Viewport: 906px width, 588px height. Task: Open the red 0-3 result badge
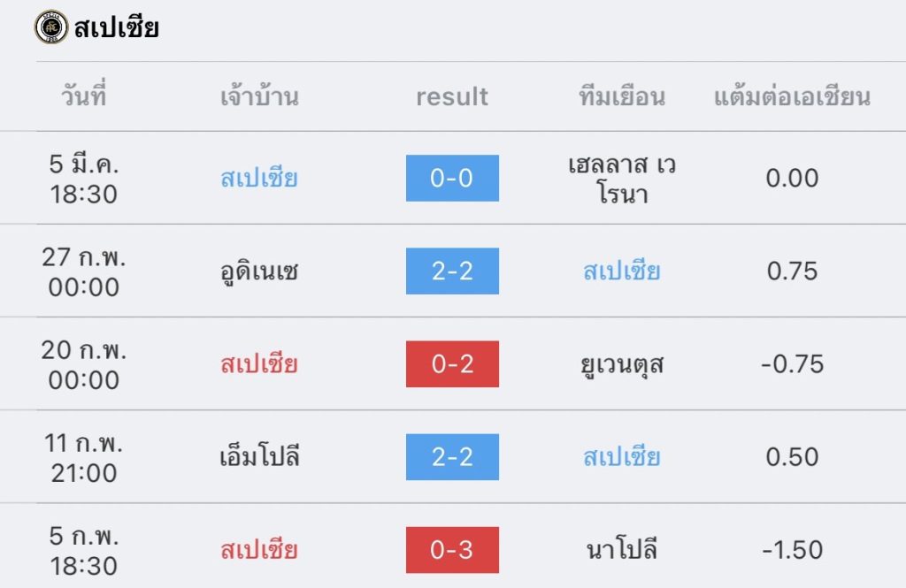[x=452, y=550]
